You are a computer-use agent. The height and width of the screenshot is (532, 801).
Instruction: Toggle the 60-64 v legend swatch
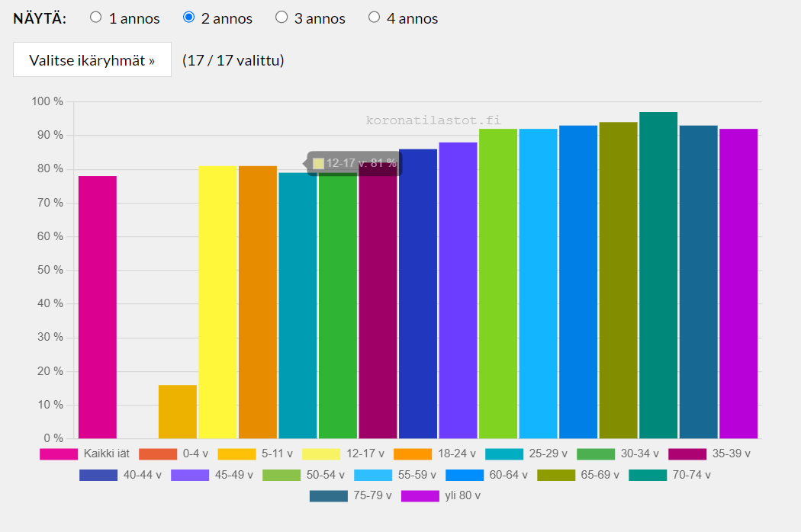click(465, 476)
